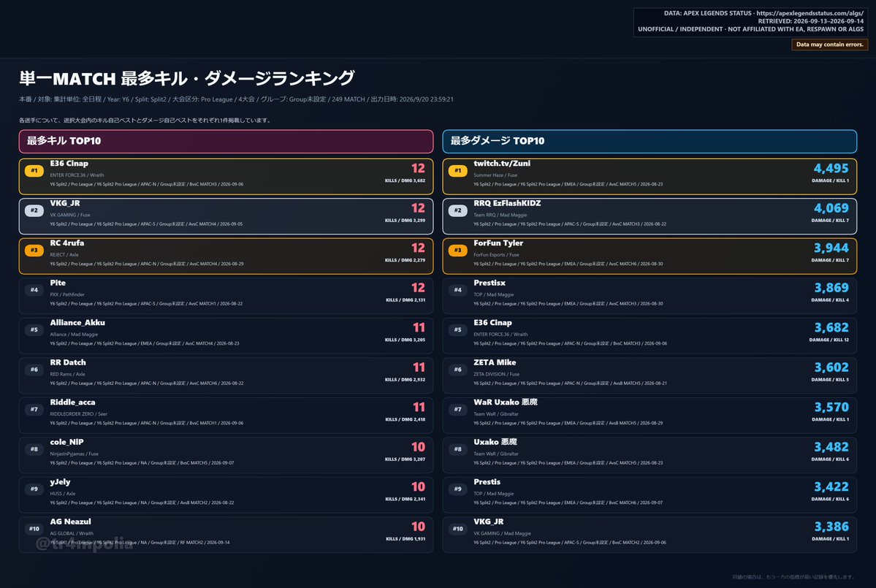Click the #1 badge beside twitch.tv/Zuni
Image resolution: width=876 pixels, height=588 pixels.
coord(457,170)
